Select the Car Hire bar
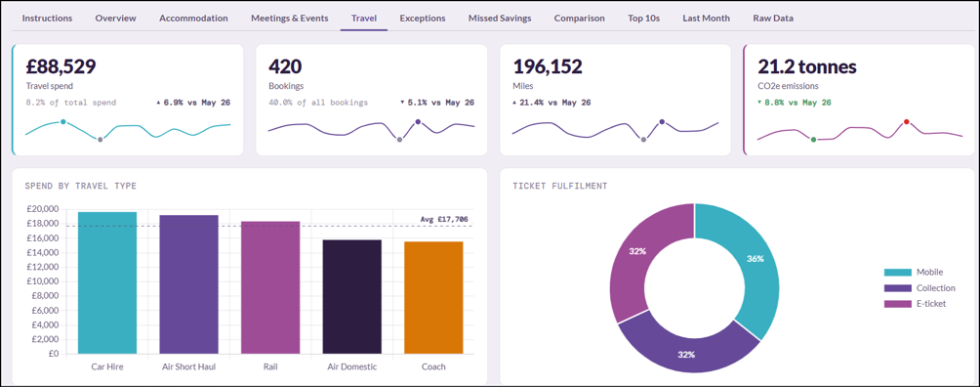The image size is (980, 387). coord(107,283)
